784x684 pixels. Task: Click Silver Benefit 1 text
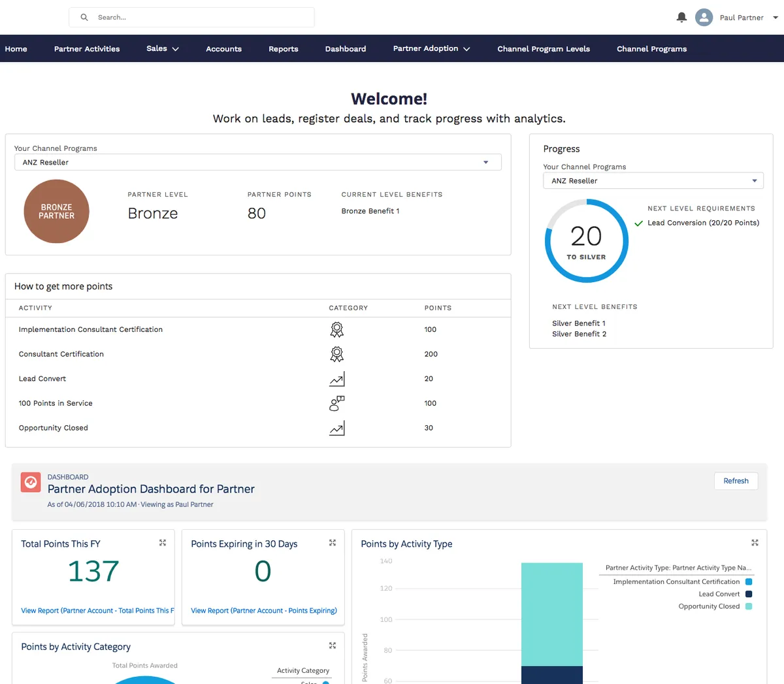point(579,323)
